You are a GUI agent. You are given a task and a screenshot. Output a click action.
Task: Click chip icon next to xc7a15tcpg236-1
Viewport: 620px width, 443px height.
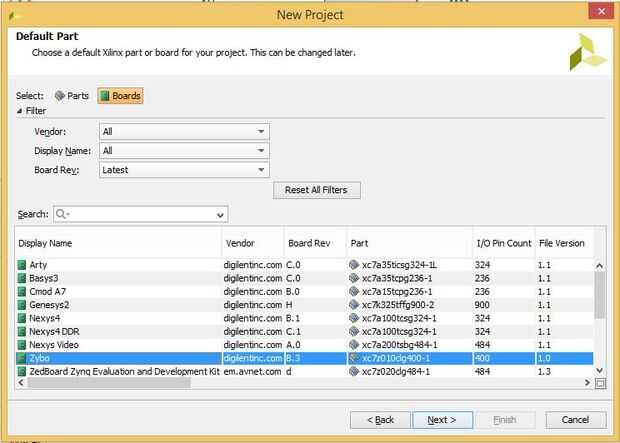[x=354, y=292]
